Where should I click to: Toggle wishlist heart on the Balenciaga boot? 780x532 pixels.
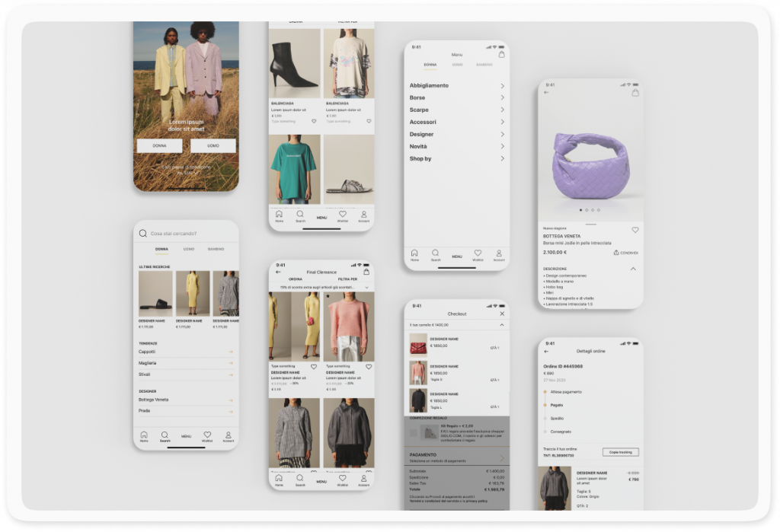coord(314,121)
